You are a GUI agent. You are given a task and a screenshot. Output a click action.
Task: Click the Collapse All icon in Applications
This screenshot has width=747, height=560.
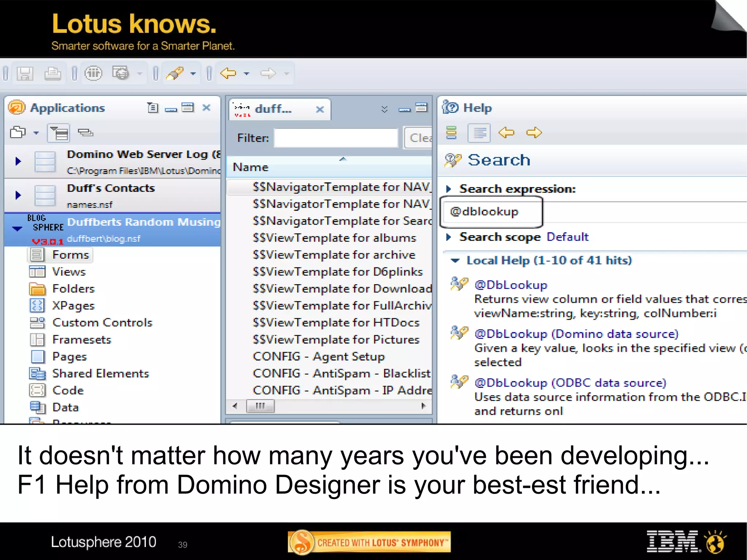[x=86, y=132]
